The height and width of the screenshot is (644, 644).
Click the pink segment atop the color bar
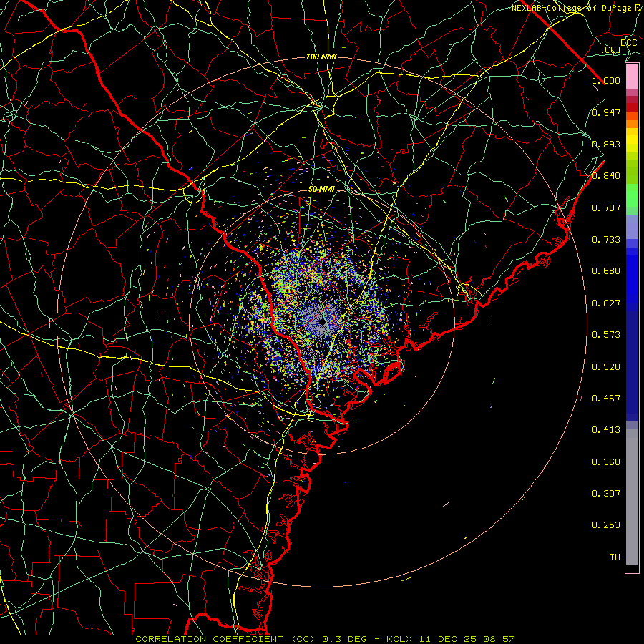(x=632, y=77)
